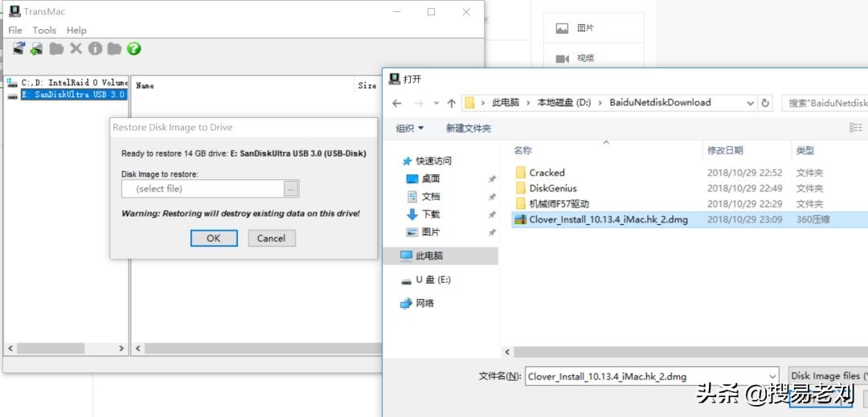The image size is (868, 417).
Task: Open the Tools menu in TransMac
Action: 44,31
